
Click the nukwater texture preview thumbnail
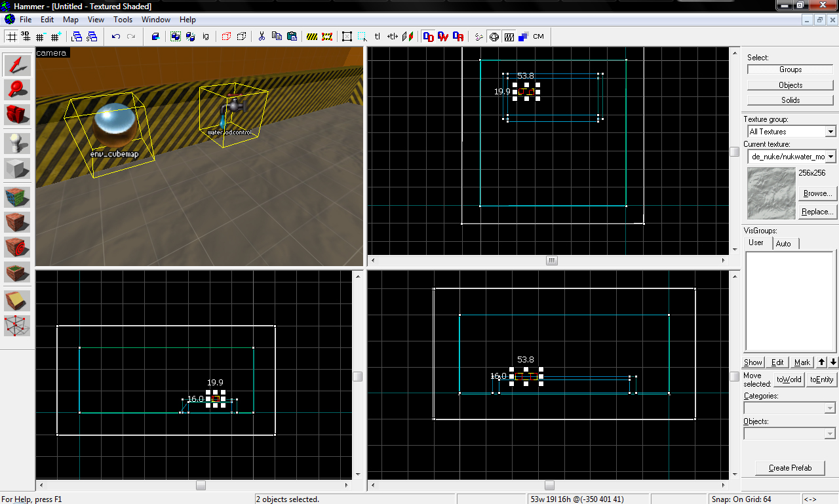[771, 193]
